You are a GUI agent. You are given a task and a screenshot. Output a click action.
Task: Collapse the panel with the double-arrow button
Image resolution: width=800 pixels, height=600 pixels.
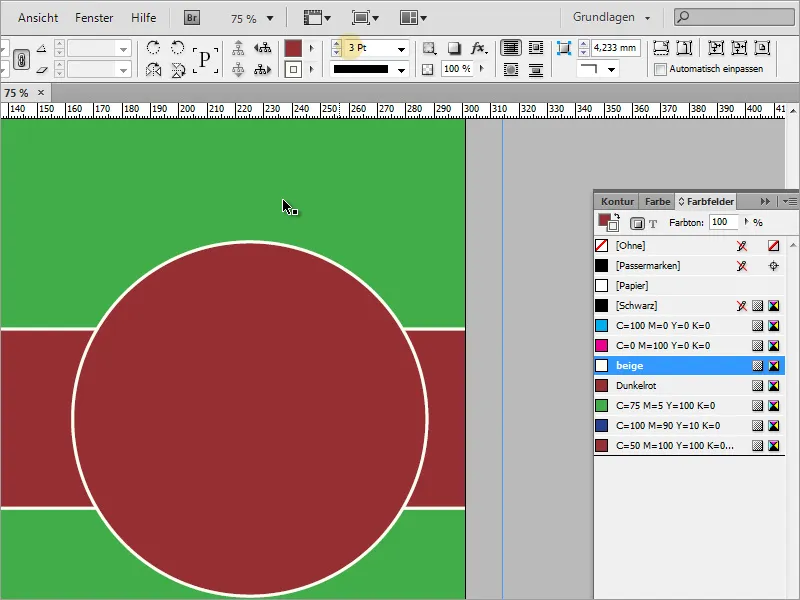coord(765,200)
